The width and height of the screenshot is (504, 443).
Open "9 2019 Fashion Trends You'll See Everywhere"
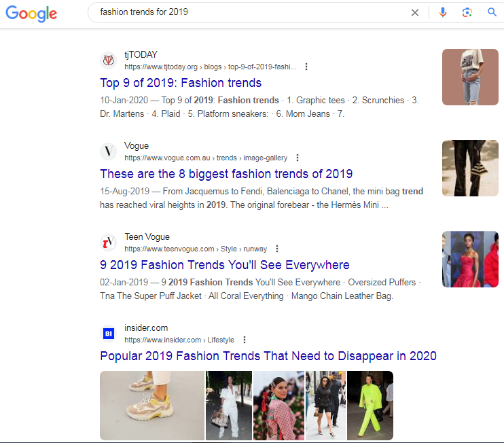coord(225,265)
